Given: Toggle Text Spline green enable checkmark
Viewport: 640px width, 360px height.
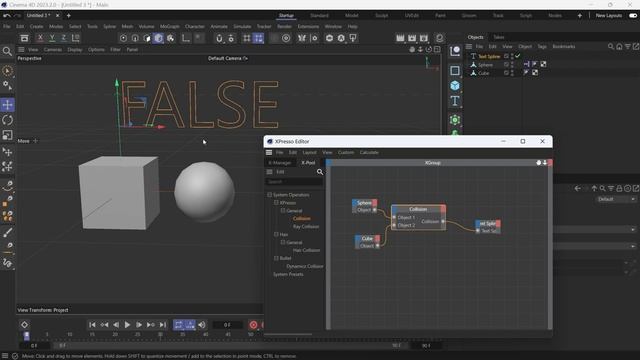Looking at the screenshot, I should tap(518, 56).
